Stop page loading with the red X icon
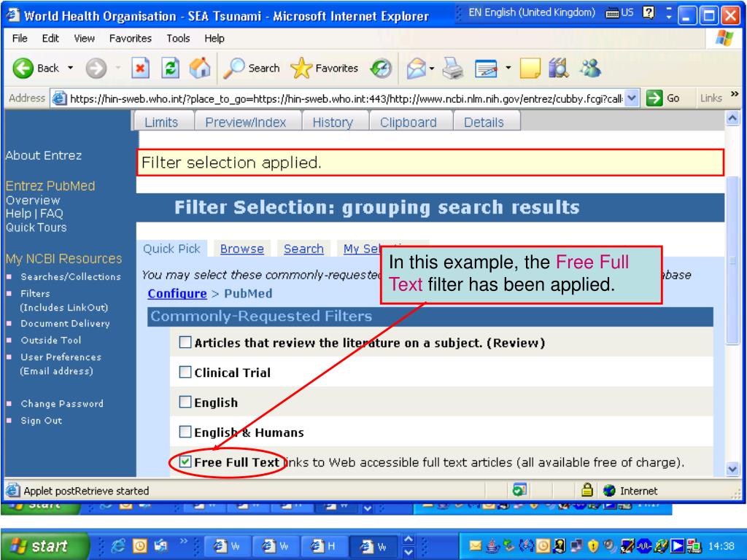747x560 pixels. [140, 68]
